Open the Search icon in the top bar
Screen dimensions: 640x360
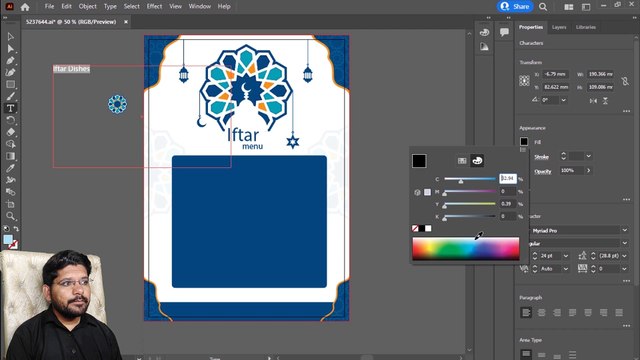click(x=543, y=7)
